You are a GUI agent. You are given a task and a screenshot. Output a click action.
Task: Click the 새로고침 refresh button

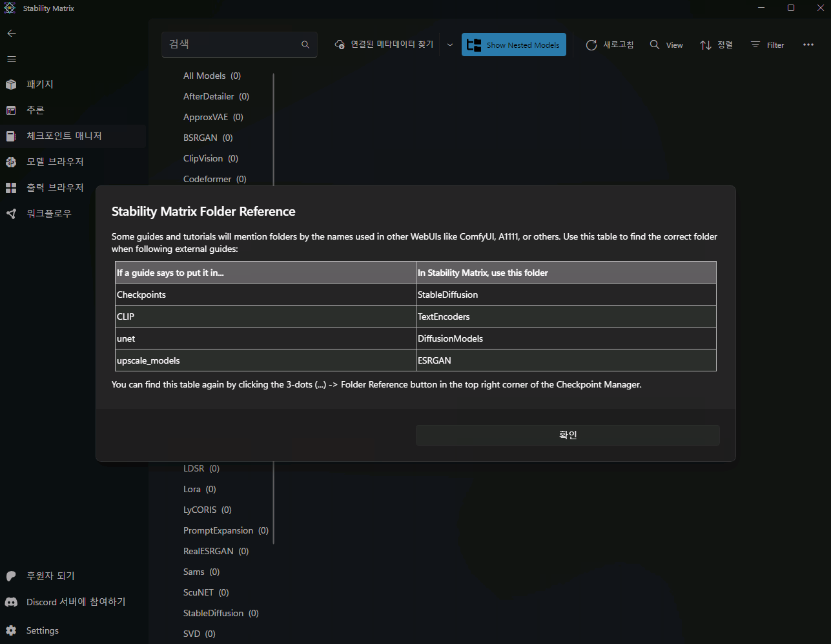click(x=610, y=45)
